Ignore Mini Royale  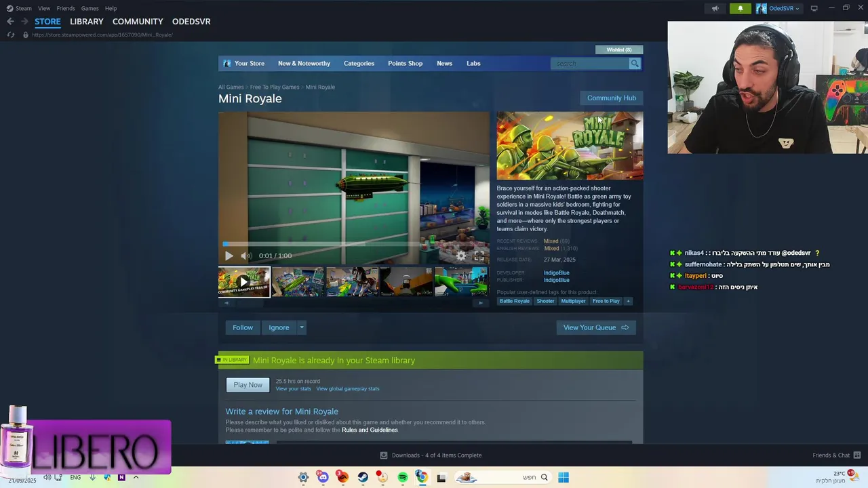pyautogui.click(x=279, y=327)
